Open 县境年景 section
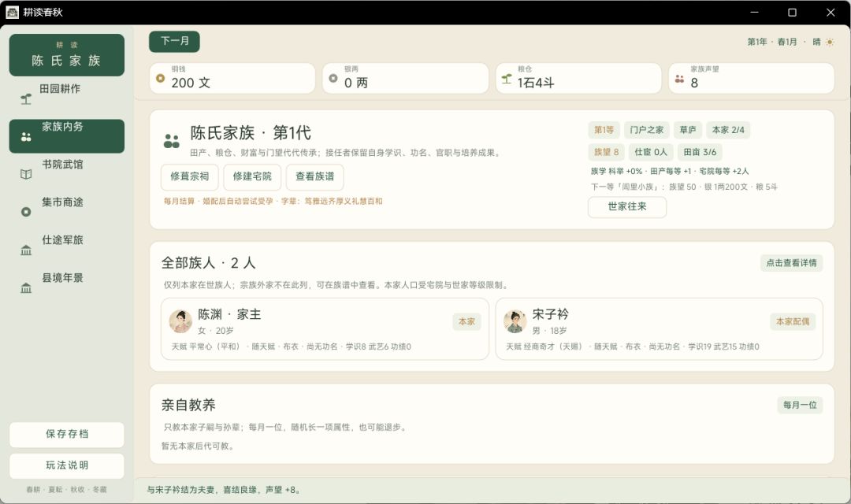The image size is (851, 504). pyautogui.click(x=67, y=287)
